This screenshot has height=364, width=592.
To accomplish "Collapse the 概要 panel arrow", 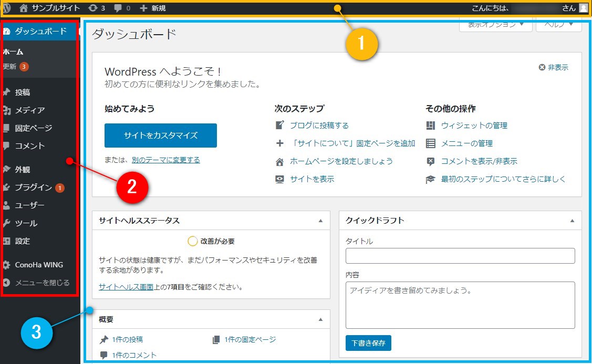I will coord(320,319).
